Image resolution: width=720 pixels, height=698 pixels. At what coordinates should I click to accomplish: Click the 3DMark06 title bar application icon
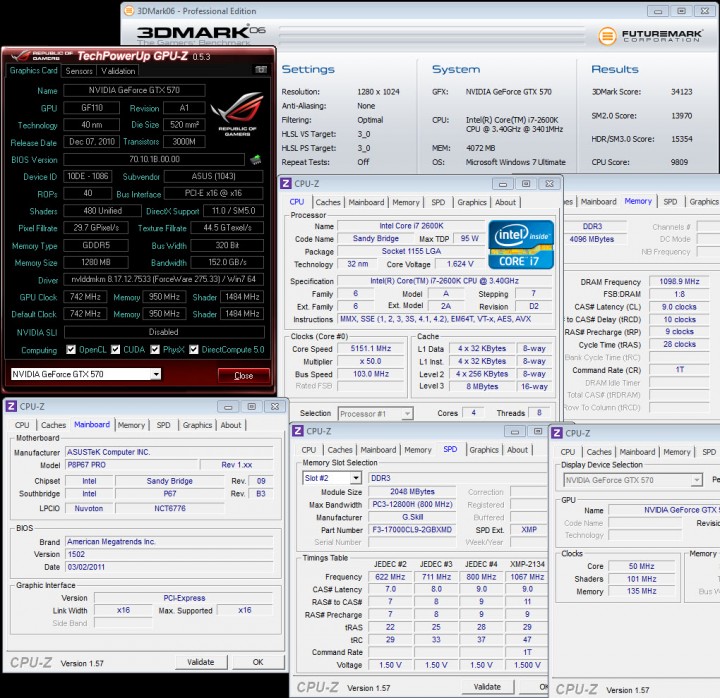tap(129, 10)
